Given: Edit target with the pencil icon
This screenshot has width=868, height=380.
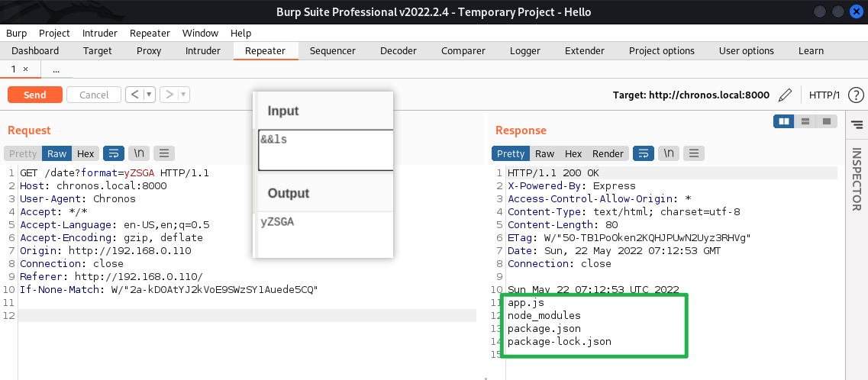Looking at the screenshot, I should pyautogui.click(x=785, y=95).
